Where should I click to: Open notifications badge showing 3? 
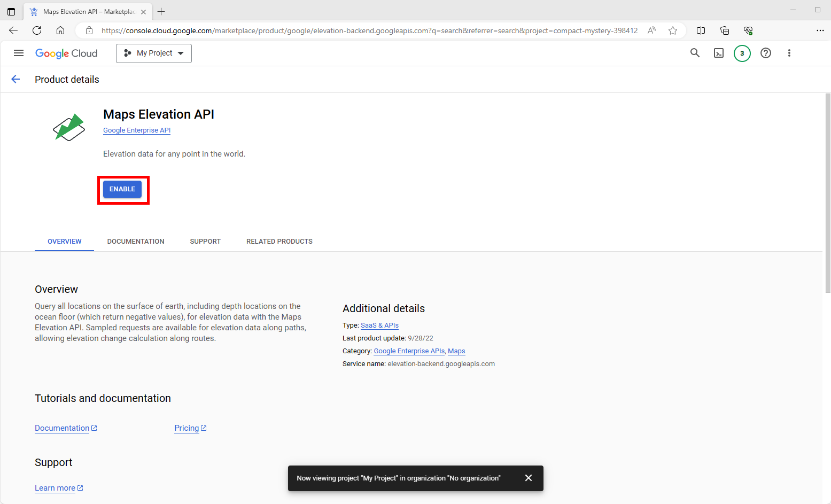[x=742, y=53]
